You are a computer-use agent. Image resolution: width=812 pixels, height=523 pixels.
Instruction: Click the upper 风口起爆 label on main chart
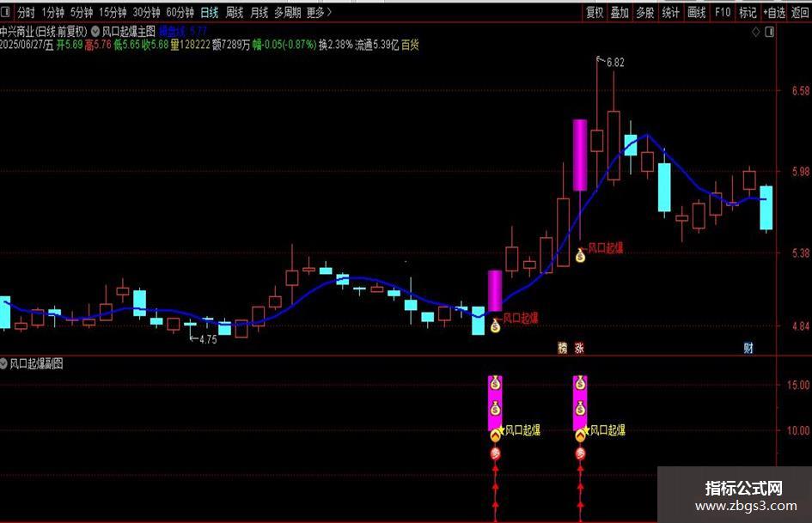pos(606,248)
